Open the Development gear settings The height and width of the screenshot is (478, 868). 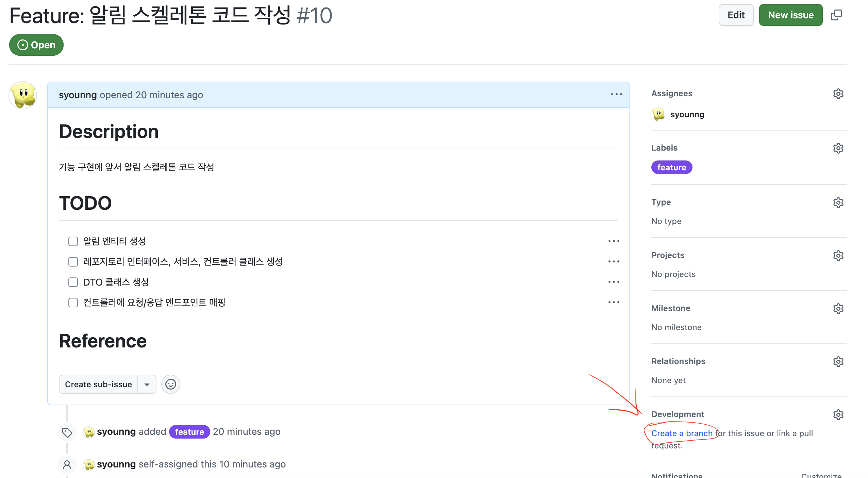click(838, 415)
